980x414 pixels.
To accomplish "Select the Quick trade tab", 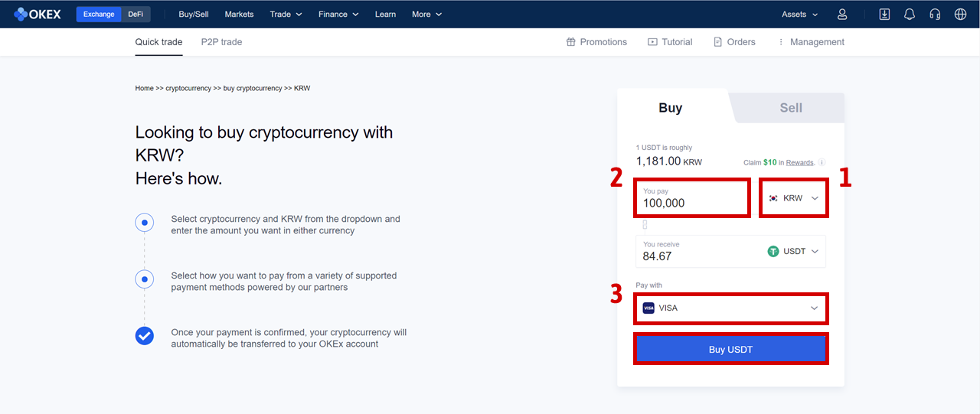I will click(159, 42).
